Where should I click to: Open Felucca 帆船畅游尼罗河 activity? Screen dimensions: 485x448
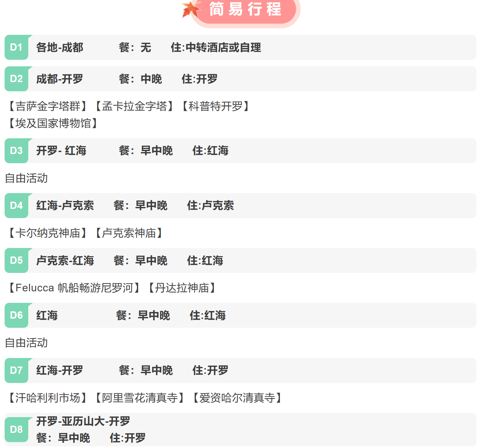[74, 288]
